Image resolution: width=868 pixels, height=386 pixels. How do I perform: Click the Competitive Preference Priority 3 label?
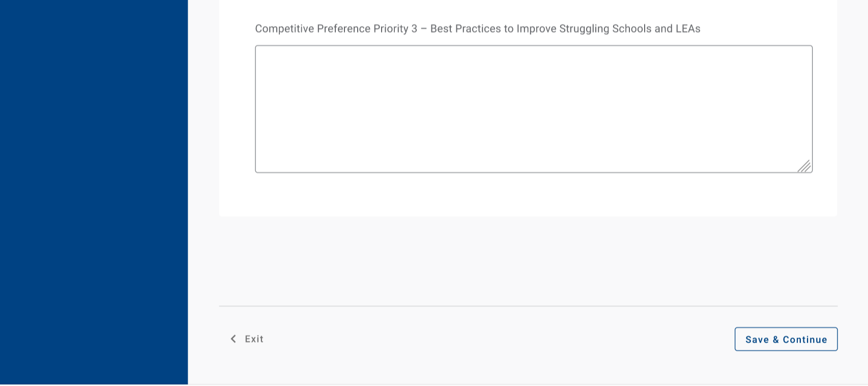point(477,29)
